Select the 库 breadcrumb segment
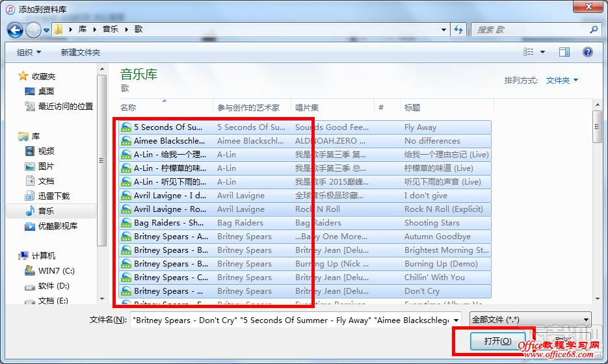Viewport: 608px width, 364px height. pos(82,29)
